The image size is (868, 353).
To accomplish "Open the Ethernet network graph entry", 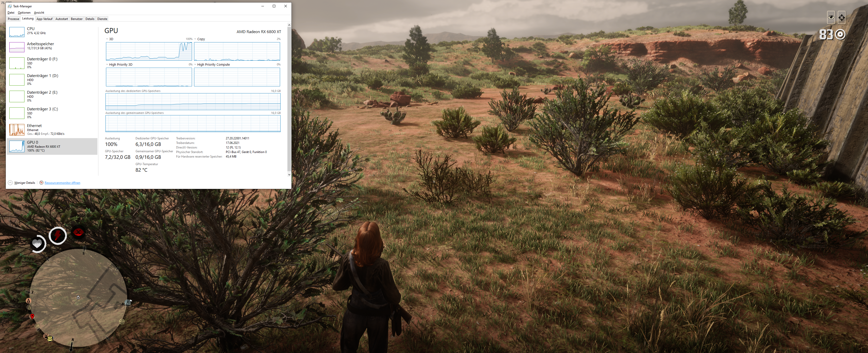I will click(x=17, y=130).
